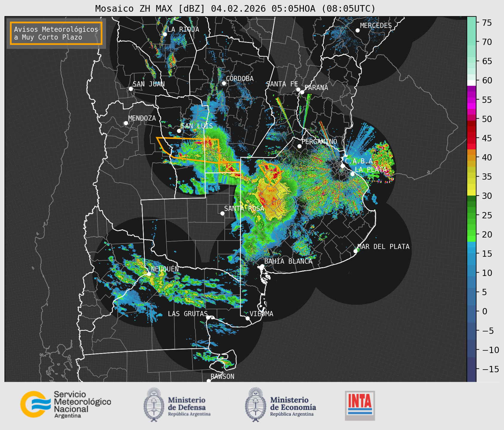
Task: Click the PERGAMINO label text
Action: click(x=319, y=141)
